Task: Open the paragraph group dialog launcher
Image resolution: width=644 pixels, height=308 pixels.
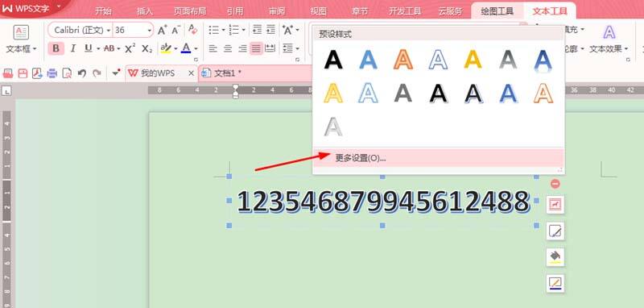Action: click(297, 60)
